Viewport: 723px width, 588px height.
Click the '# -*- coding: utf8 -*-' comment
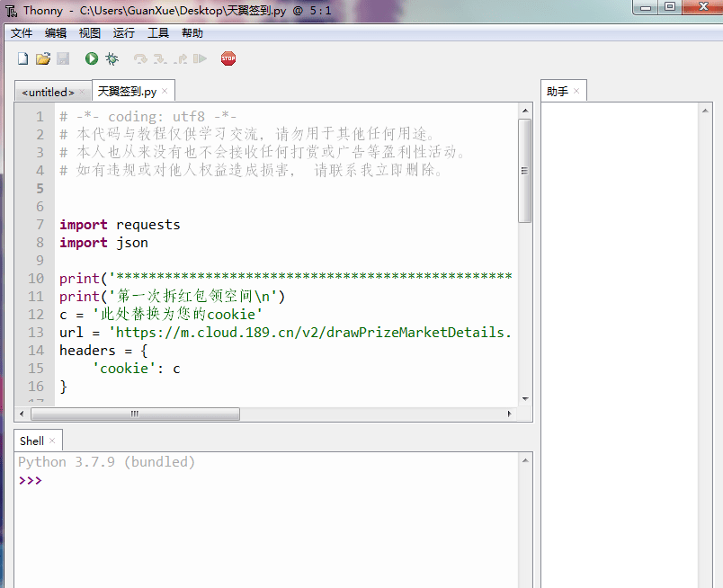[x=148, y=117]
